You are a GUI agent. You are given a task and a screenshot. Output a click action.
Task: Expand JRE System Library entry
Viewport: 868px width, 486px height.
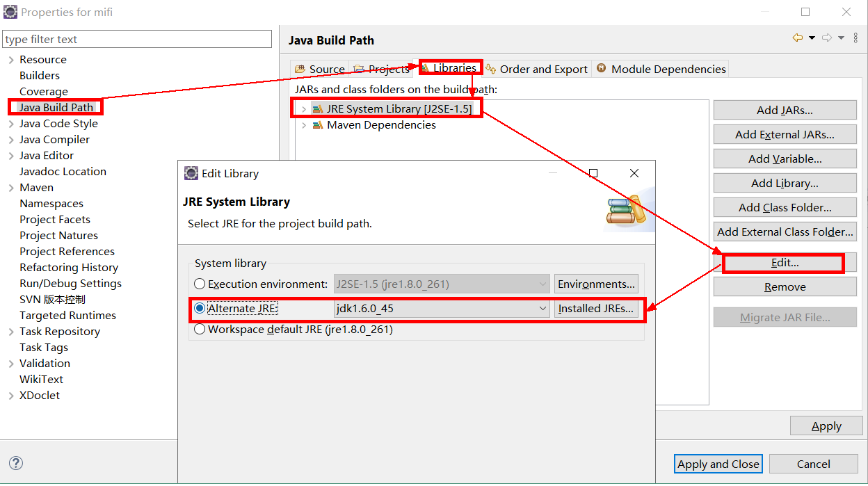(x=304, y=109)
